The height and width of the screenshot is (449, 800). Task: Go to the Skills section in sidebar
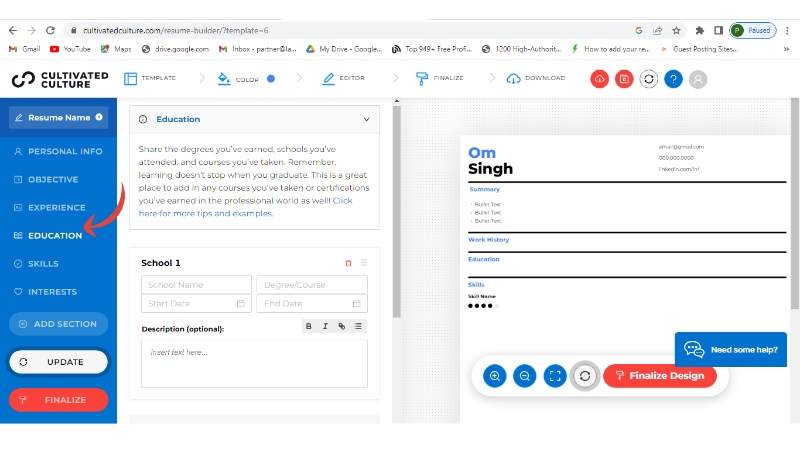click(43, 264)
